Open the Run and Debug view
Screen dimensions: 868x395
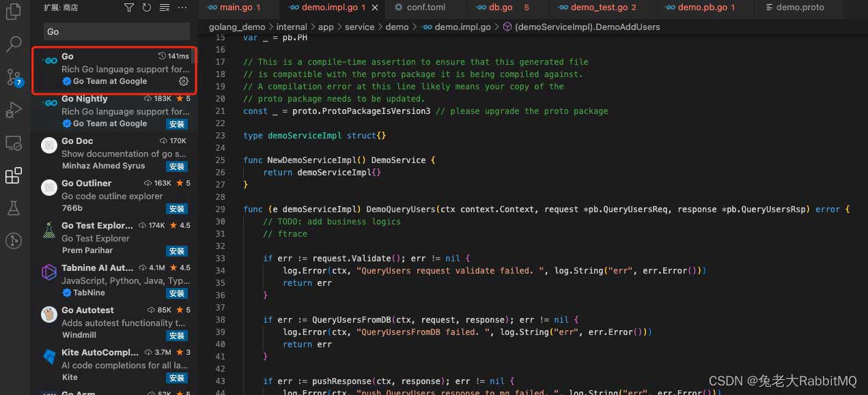pos(14,110)
